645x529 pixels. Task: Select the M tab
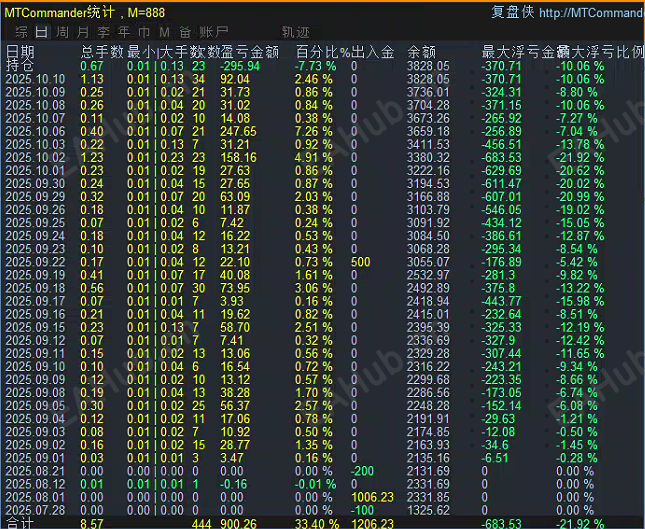(165, 32)
